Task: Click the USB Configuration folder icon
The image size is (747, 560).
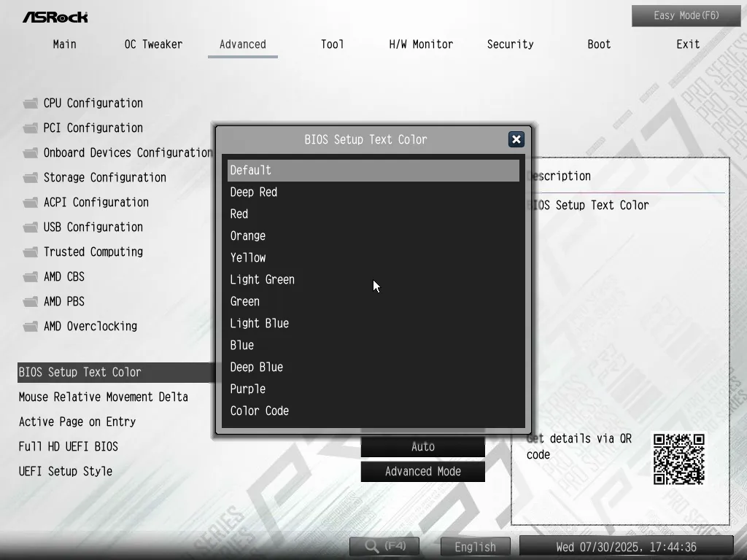Action: click(31, 227)
